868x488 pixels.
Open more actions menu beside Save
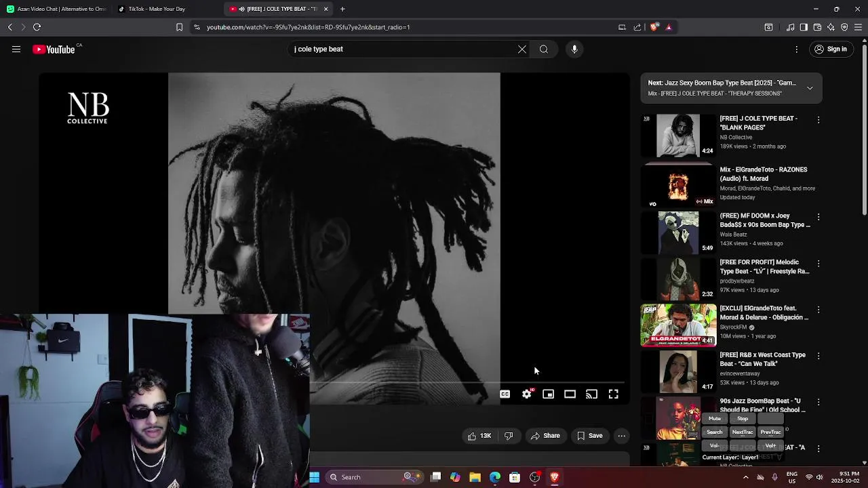[x=622, y=436]
